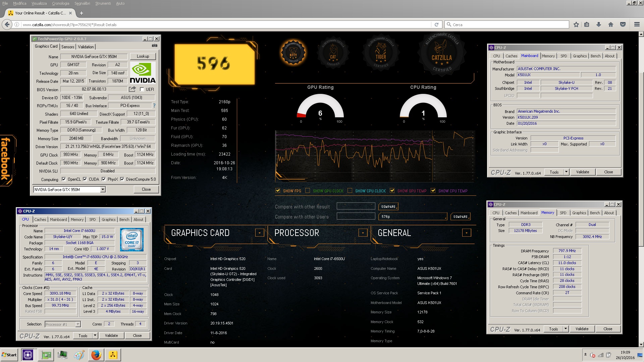Click the muted volume tray icon
The width and height of the screenshot is (644, 362).
(x=593, y=355)
